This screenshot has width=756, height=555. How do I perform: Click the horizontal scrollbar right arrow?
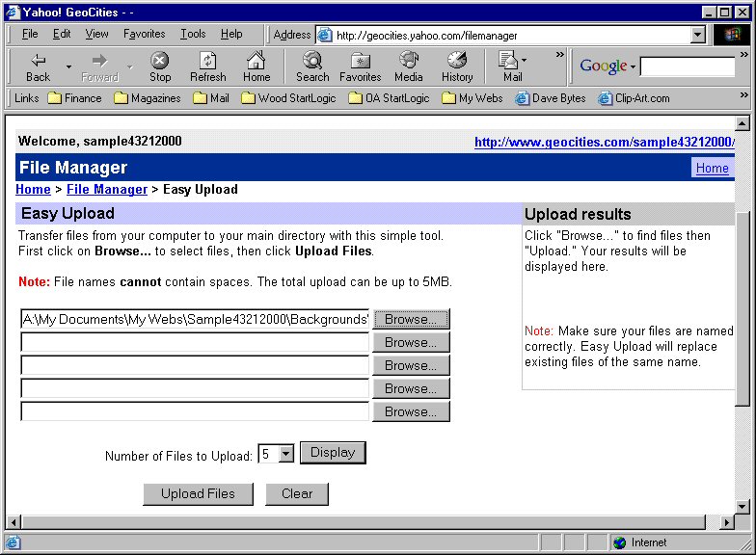[x=727, y=522]
